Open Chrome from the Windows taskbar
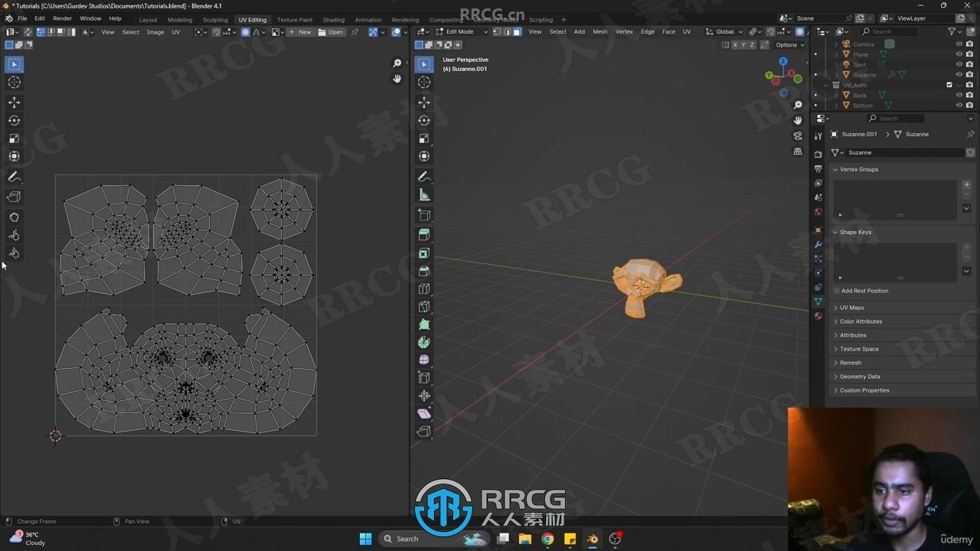Image resolution: width=980 pixels, height=551 pixels. pos(547,539)
